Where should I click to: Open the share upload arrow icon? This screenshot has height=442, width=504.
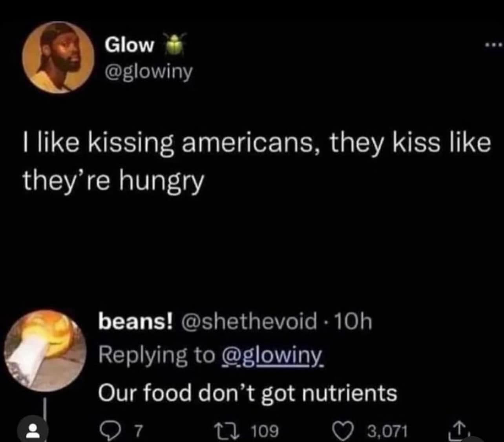pyautogui.click(x=460, y=430)
